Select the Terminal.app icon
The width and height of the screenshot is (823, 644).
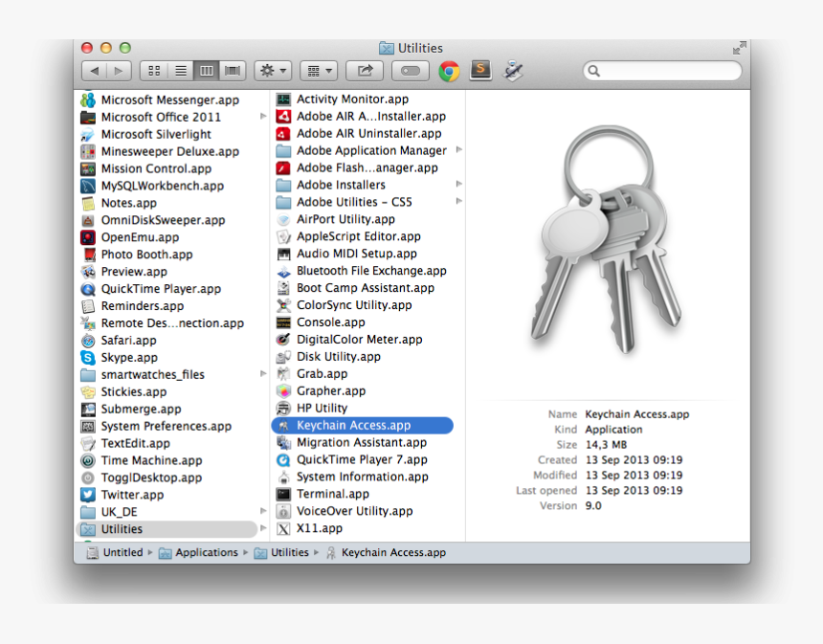pyautogui.click(x=283, y=494)
